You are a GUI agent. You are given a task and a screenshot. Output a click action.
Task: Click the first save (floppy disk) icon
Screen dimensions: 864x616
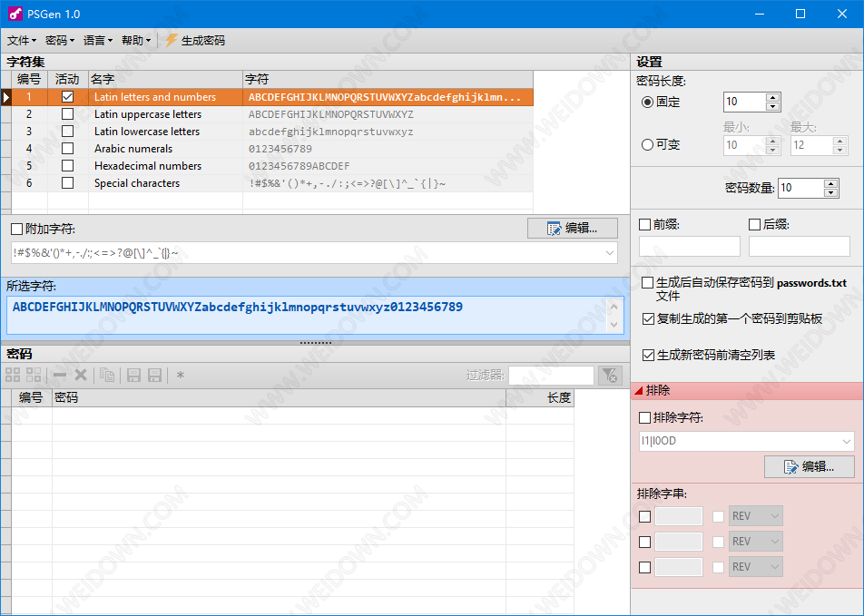[133, 375]
